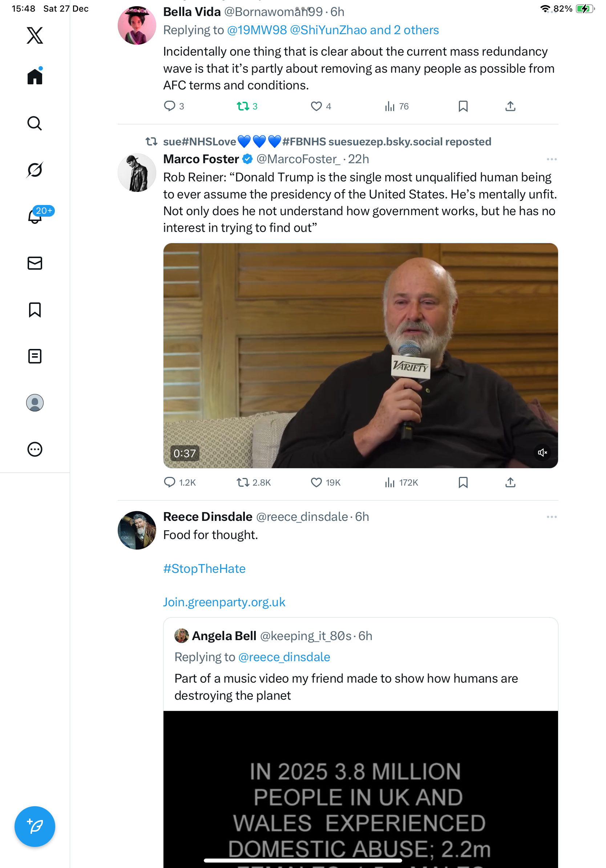
Task: Tap the #StopTheHate hashtag
Action: (x=205, y=568)
